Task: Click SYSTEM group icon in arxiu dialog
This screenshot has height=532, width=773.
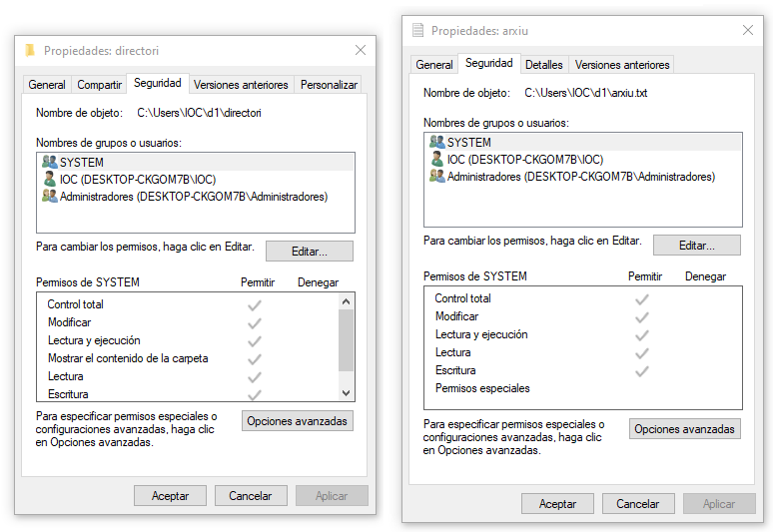Action: pos(436,142)
